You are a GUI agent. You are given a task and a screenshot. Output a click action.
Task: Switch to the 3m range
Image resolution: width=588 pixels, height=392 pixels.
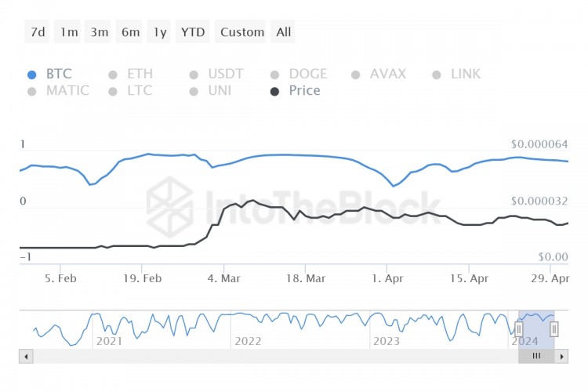pyautogui.click(x=98, y=32)
